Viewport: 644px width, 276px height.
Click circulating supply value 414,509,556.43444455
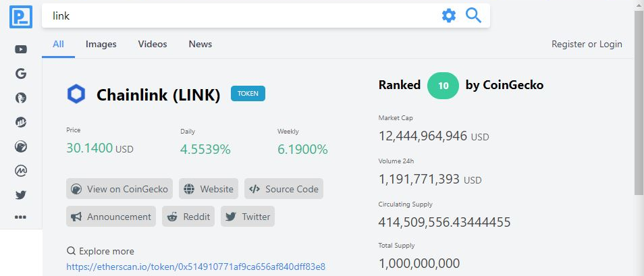[x=444, y=222]
